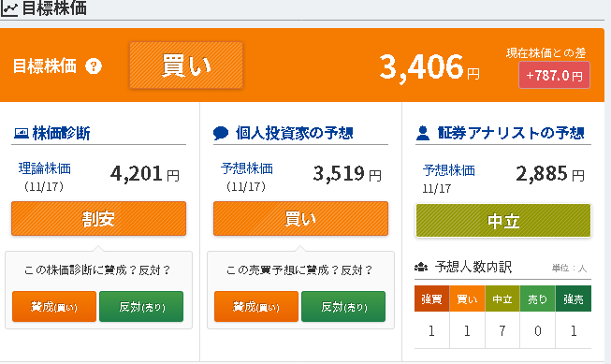Viewport: 611px width, 364px height.
Task: Click the large 買い rating badge in header
Action: tap(186, 66)
